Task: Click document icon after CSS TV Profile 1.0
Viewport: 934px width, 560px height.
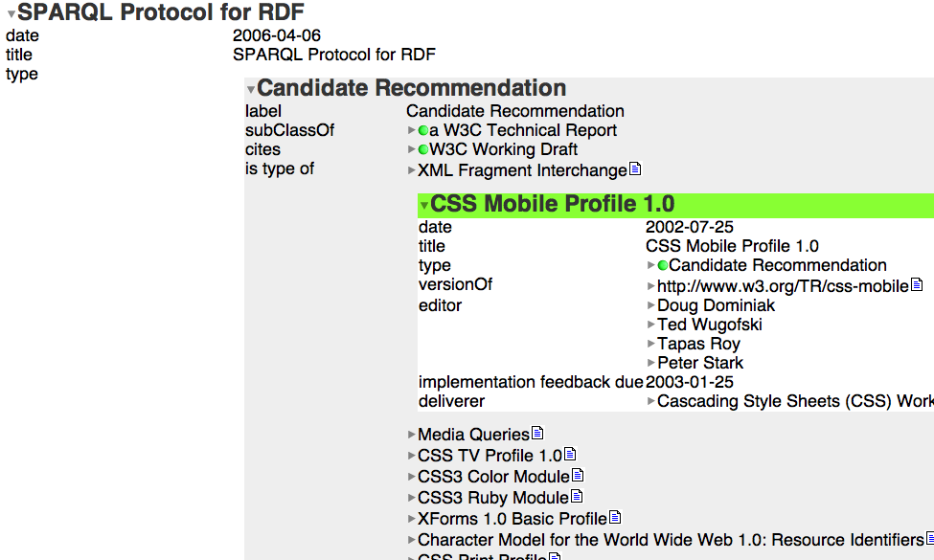Action: tap(570, 455)
